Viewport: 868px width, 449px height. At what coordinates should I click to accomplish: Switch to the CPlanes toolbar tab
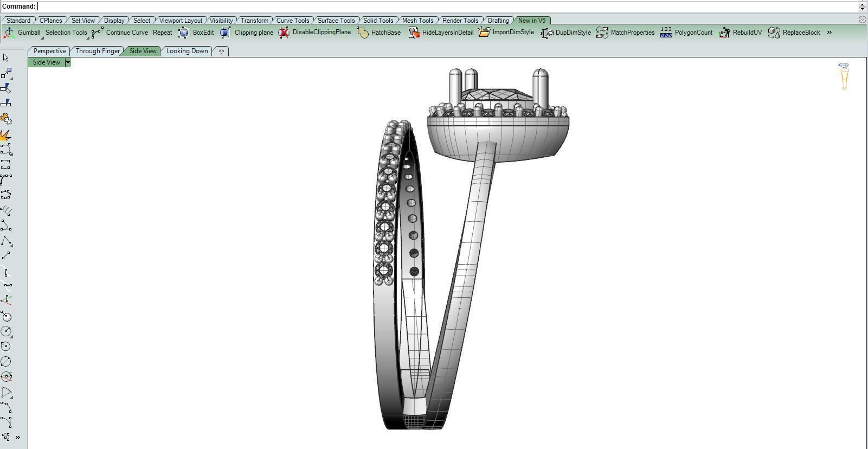tap(51, 21)
